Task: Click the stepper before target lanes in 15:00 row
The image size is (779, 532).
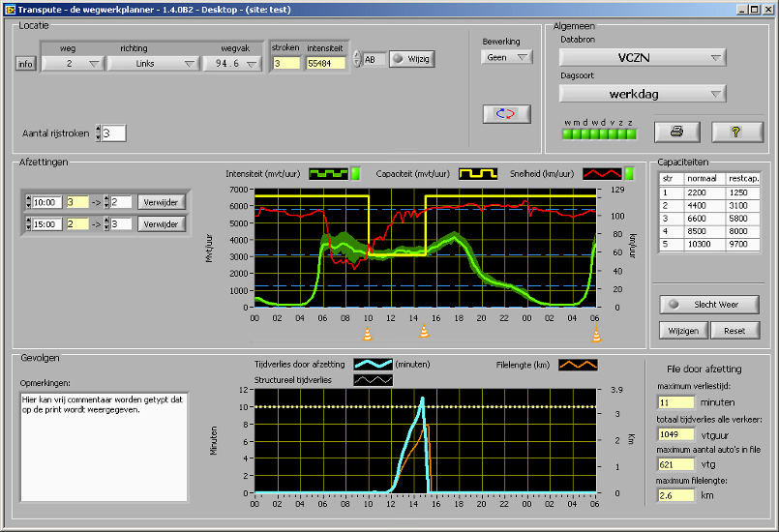Action: (x=106, y=224)
